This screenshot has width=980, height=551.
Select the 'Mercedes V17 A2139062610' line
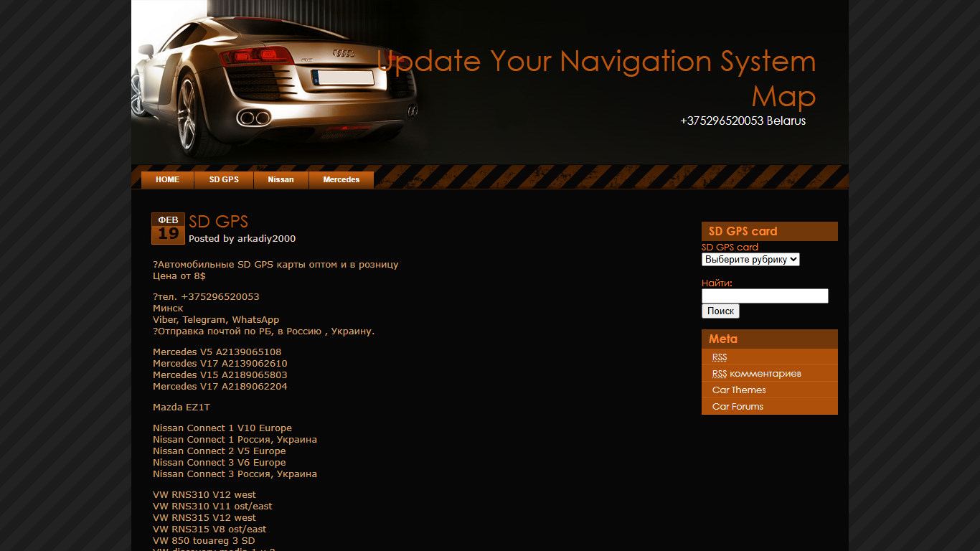coord(220,364)
